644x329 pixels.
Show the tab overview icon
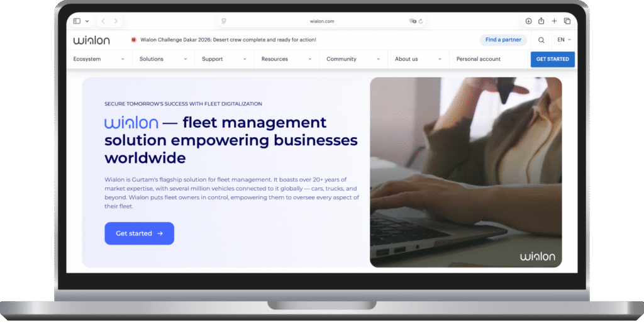(567, 21)
